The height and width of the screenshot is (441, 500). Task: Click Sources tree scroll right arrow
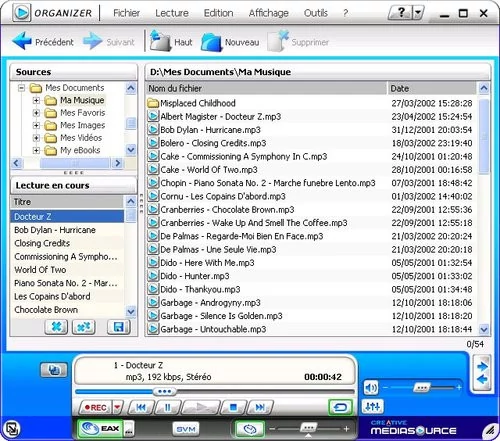[118, 163]
